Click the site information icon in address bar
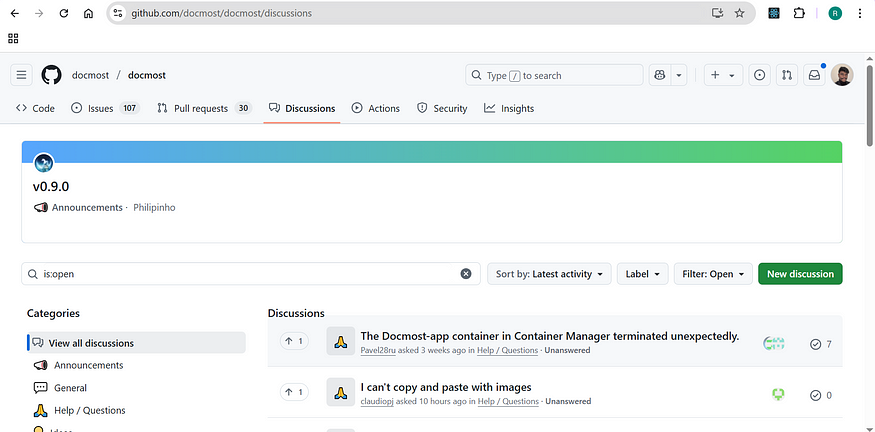Viewport: 875px width, 432px height. tap(118, 13)
